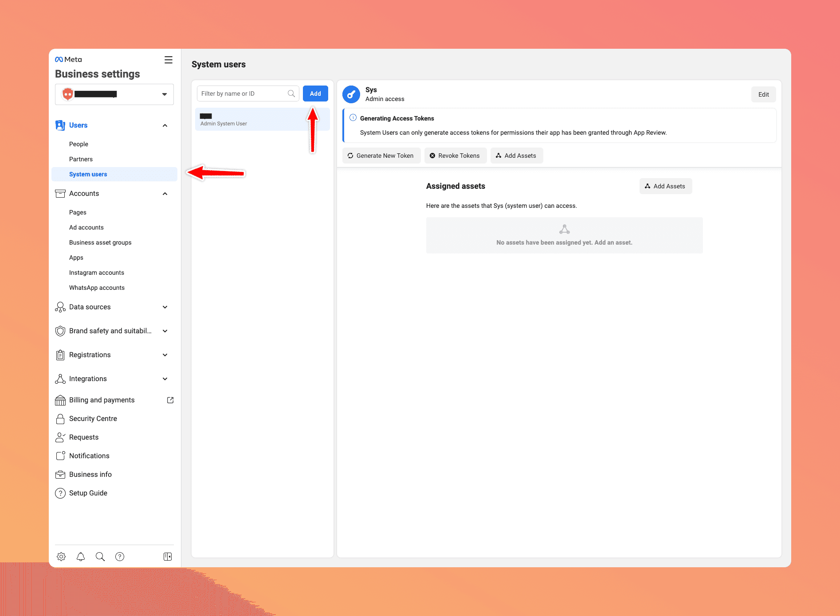The width and height of the screenshot is (840, 616).
Task: Click the Business info briefcase icon
Action: [60, 475]
